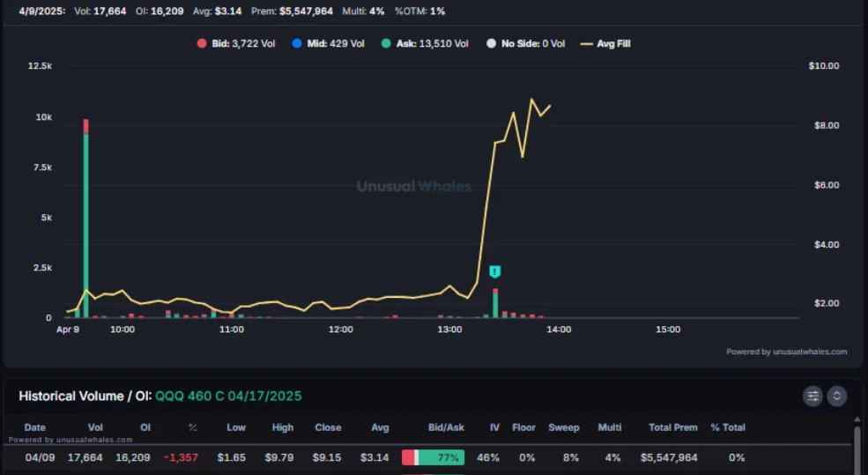The height and width of the screenshot is (475, 868).
Task: Click the green Ask legend dot
Action: [x=386, y=43]
